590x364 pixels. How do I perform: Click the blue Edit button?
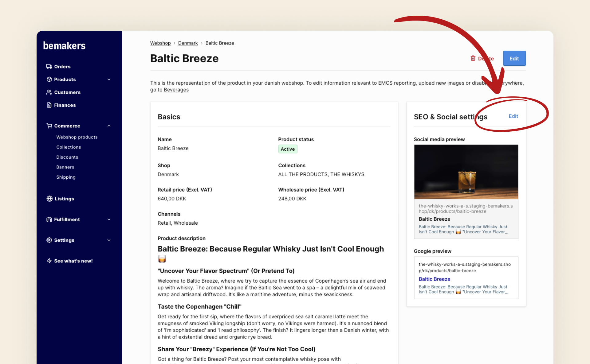coord(514,58)
